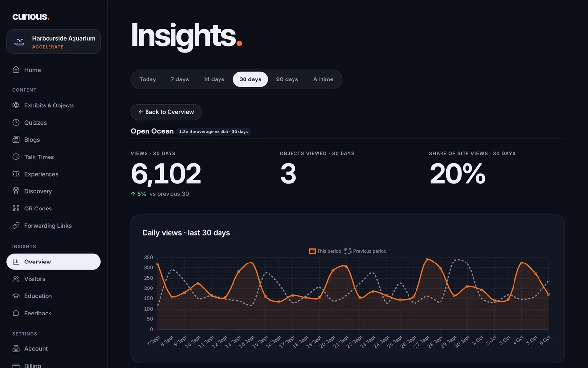The width and height of the screenshot is (588, 368).
Task: Click the Education graduation cap icon
Action: click(16, 296)
